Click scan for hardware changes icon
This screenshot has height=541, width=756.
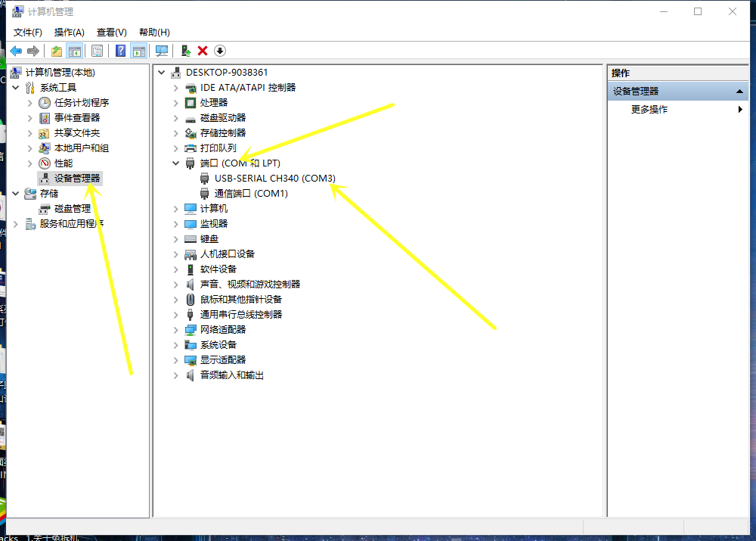coord(161,51)
